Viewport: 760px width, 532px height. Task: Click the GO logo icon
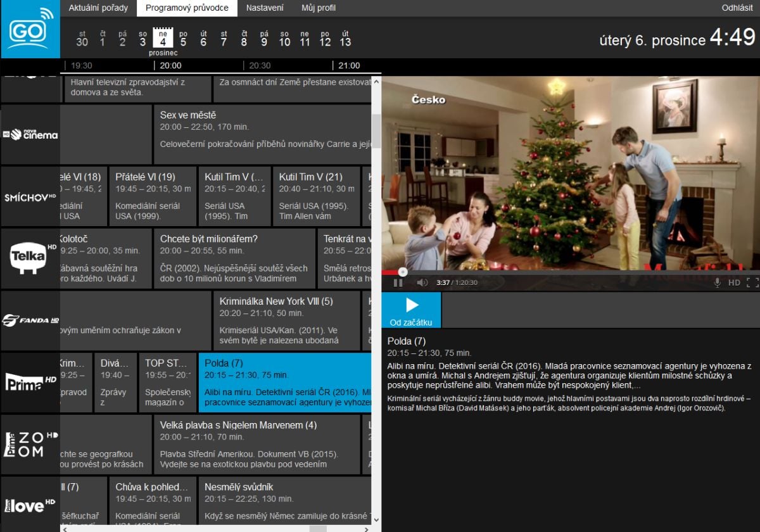point(30,30)
